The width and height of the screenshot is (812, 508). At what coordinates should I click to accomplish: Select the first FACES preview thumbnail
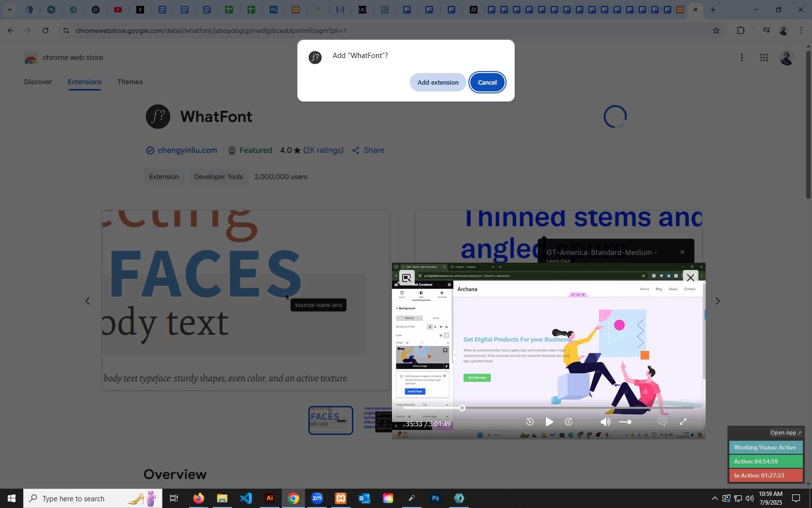[331, 420]
